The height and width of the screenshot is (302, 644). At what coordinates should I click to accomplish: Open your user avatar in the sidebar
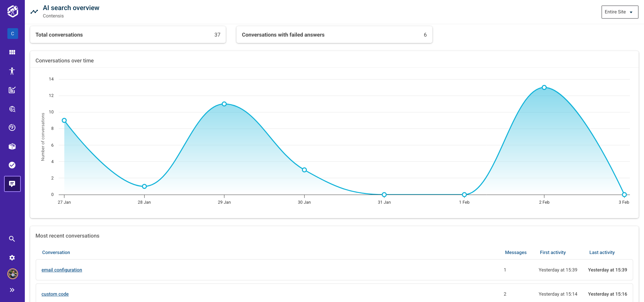click(12, 274)
